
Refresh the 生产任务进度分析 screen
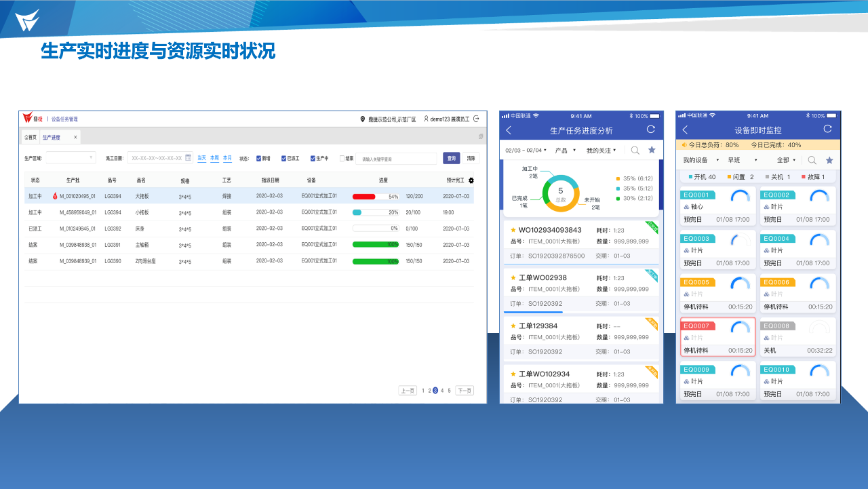click(651, 130)
